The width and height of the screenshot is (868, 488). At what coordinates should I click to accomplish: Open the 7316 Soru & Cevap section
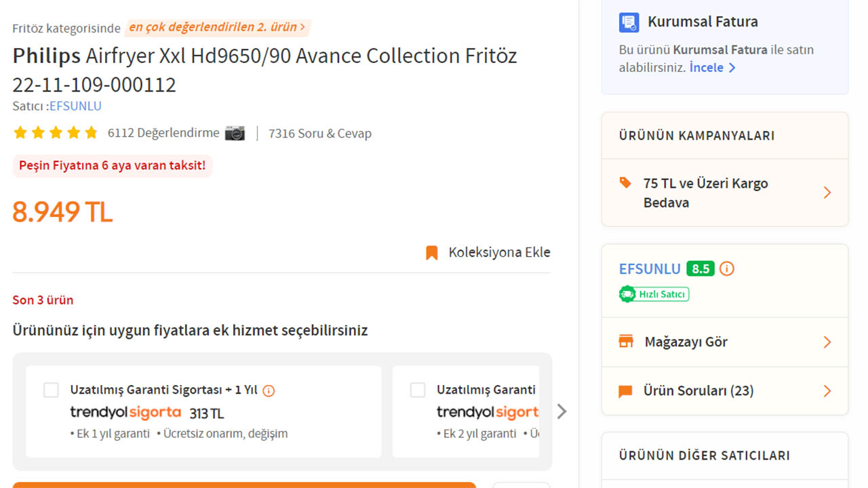320,134
